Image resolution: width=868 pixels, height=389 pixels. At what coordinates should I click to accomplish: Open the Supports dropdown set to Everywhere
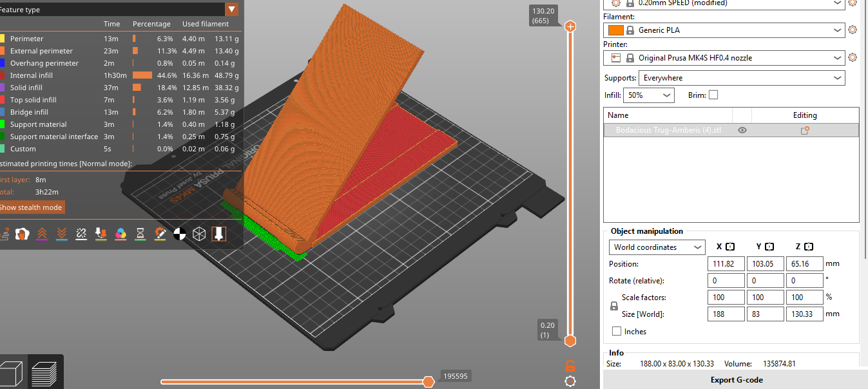click(741, 78)
